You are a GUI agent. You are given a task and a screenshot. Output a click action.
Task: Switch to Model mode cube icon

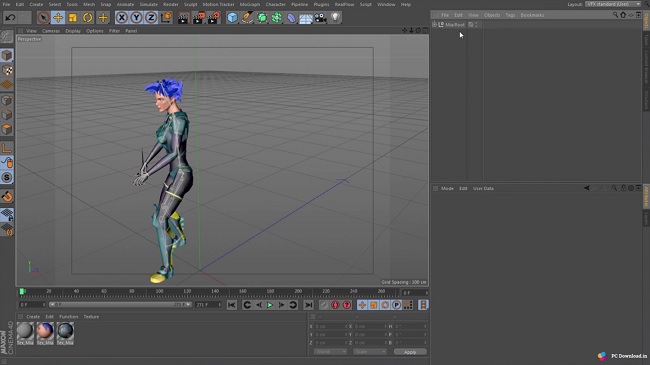point(7,55)
